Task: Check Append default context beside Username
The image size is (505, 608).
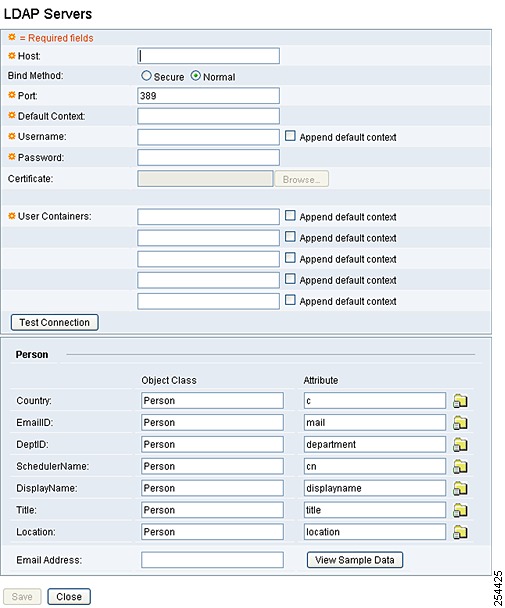Action: click(290, 136)
